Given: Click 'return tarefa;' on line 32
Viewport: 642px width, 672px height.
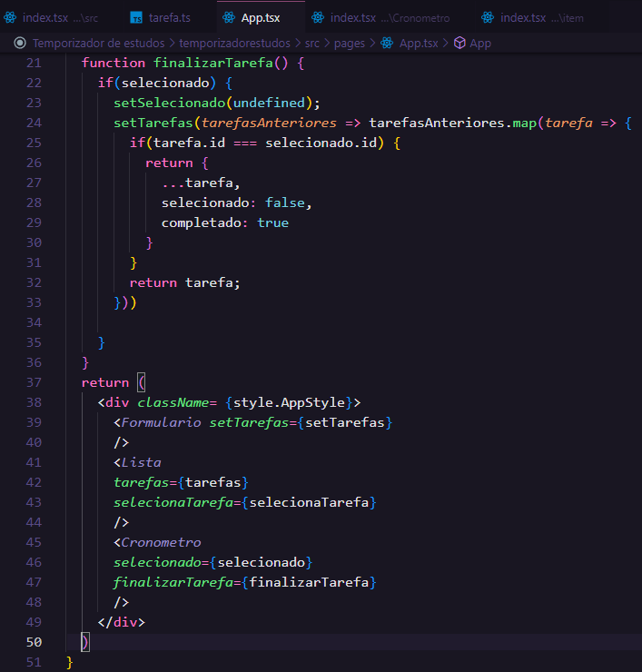Looking at the screenshot, I should pyautogui.click(x=184, y=282).
